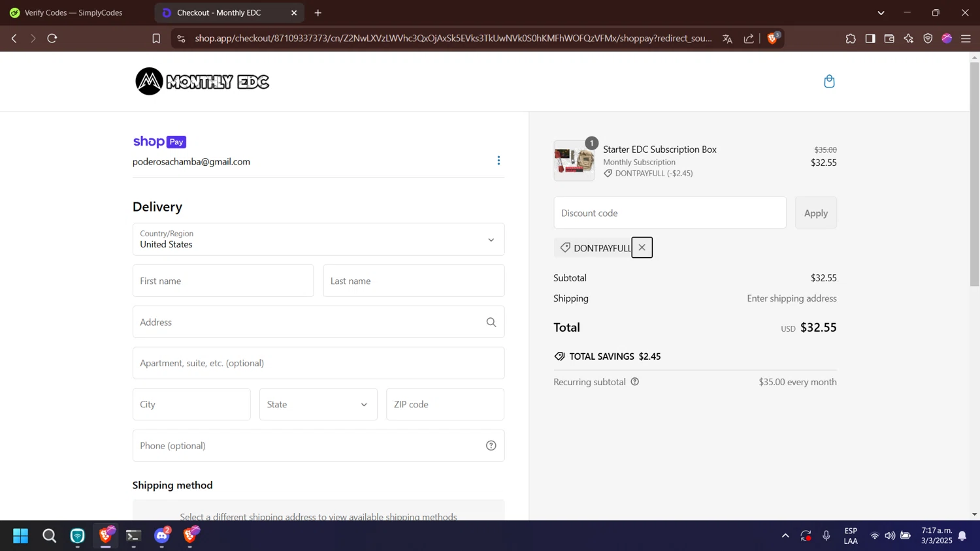Open the State dropdown

pos(318,404)
